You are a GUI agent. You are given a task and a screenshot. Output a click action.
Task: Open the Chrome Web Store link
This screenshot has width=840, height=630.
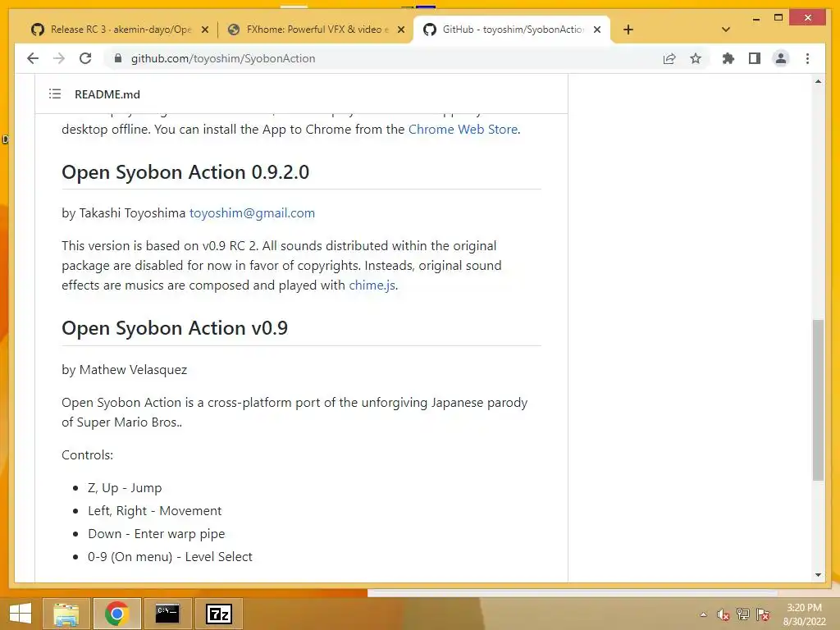[x=463, y=130]
